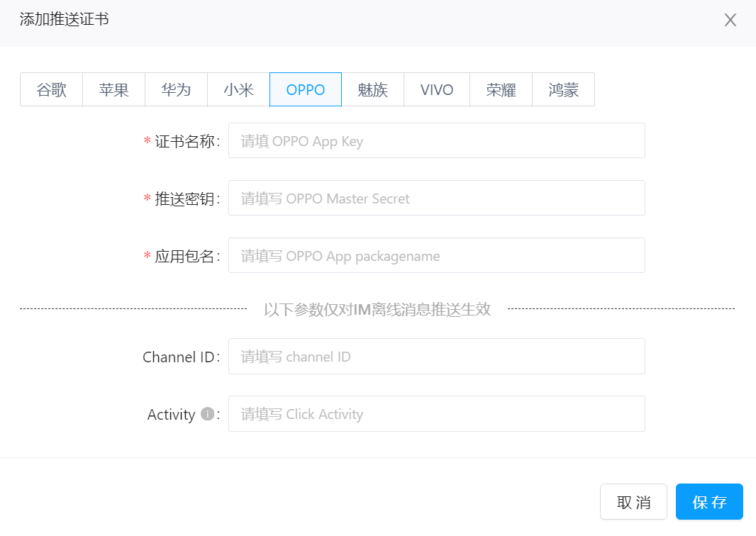
Task: Focus the 证书名称 OPPO App Key field
Action: [x=436, y=141]
